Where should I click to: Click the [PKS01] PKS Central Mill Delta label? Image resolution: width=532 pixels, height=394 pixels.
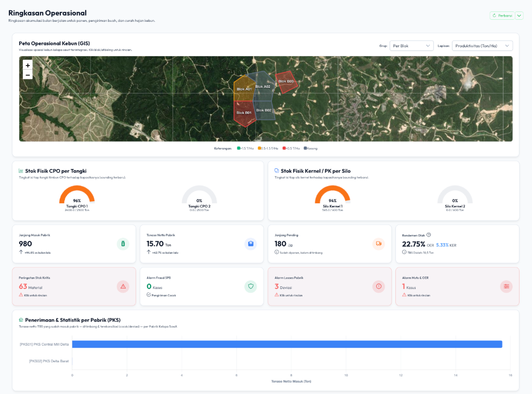(x=44, y=344)
